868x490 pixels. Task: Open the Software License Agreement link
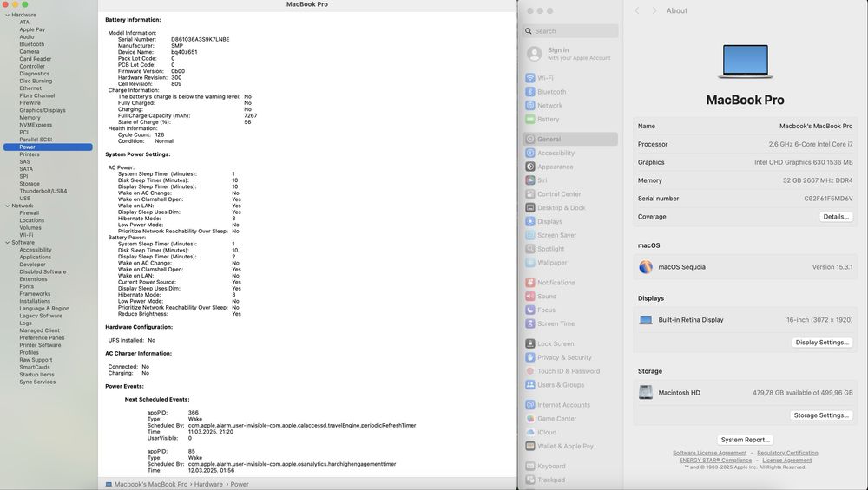pyautogui.click(x=709, y=453)
